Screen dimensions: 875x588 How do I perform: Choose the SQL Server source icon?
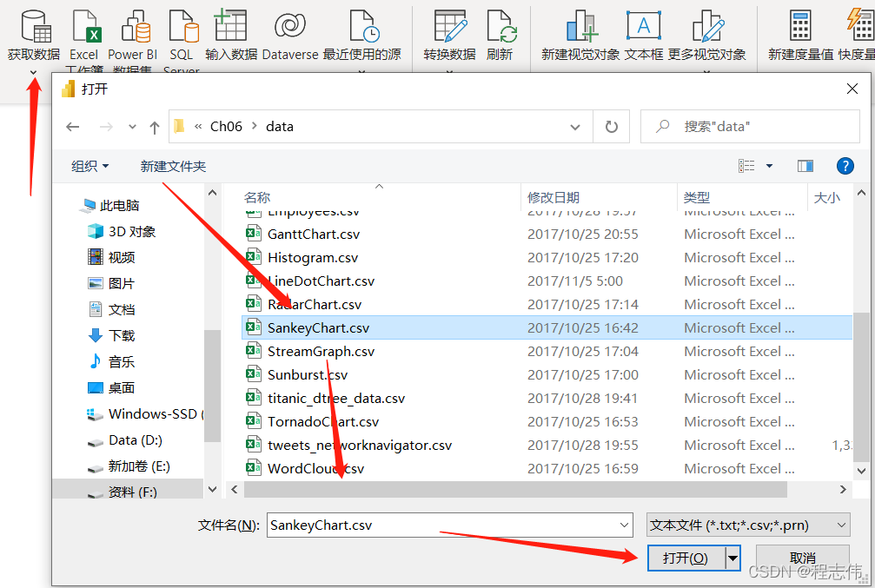point(183,26)
